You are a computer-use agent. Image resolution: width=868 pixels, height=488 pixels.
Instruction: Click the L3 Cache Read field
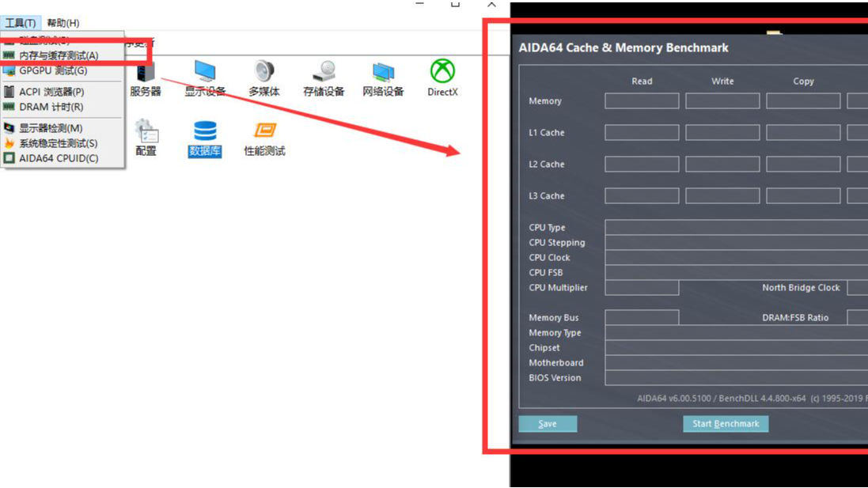click(642, 195)
